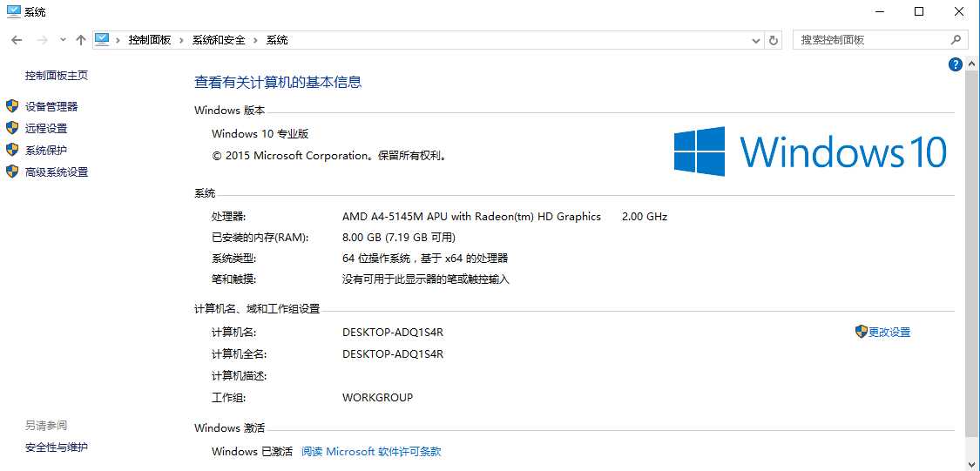This screenshot has width=980, height=471.
Task: Click the refresh button in address bar
Action: coord(774,40)
